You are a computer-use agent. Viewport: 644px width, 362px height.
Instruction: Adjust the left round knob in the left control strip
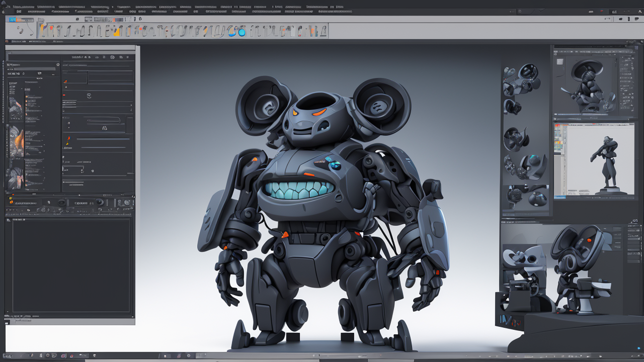click(61, 203)
